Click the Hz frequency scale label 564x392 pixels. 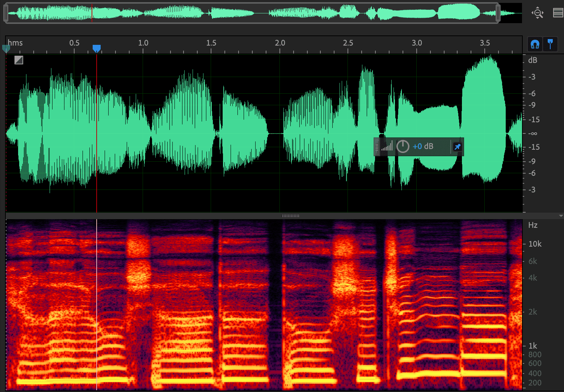coord(533,225)
